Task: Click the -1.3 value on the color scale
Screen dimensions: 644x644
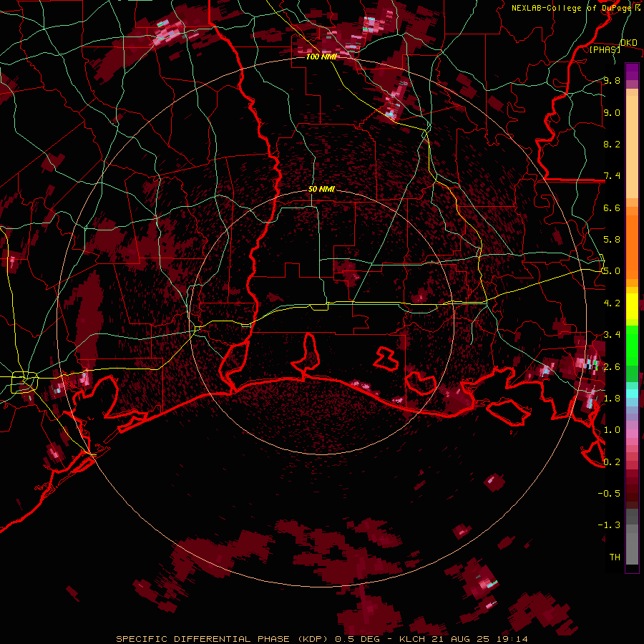Action: click(609, 525)
